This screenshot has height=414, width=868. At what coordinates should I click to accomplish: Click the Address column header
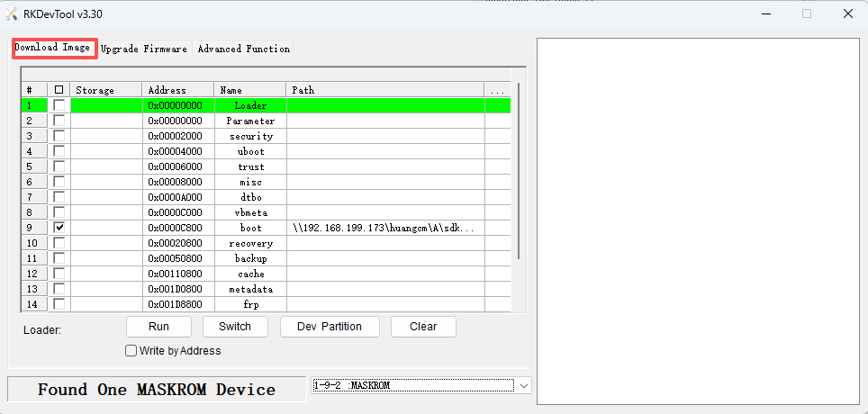[x=177, y=90]
